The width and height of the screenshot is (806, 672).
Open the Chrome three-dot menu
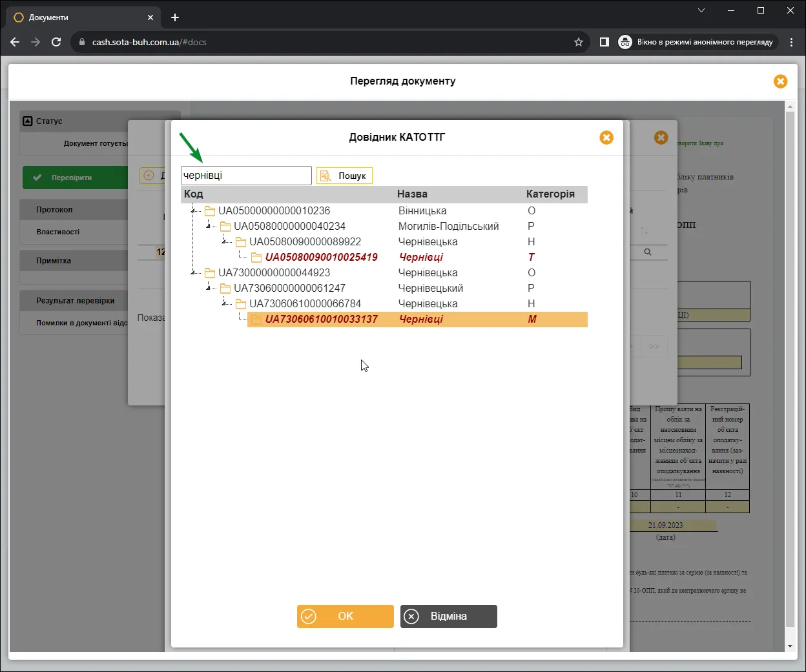(x=791, y=42)
